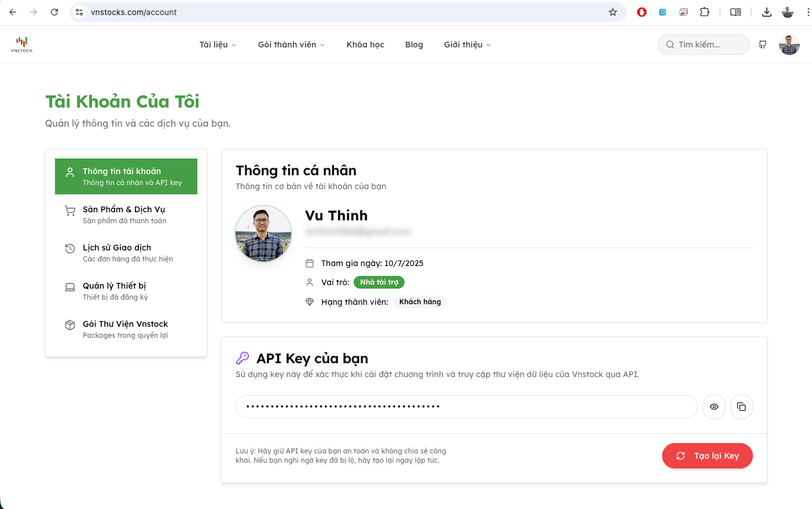Reveal the API key with the eye toggle
The width and height of the screenshot is (812, 509).
pos(714,407)
